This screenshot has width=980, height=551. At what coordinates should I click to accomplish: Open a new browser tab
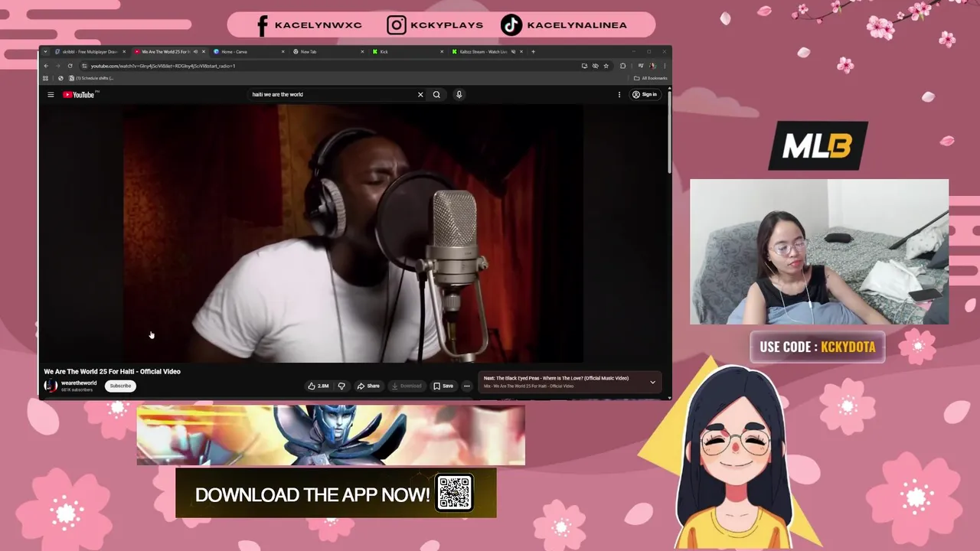(534, 52)
